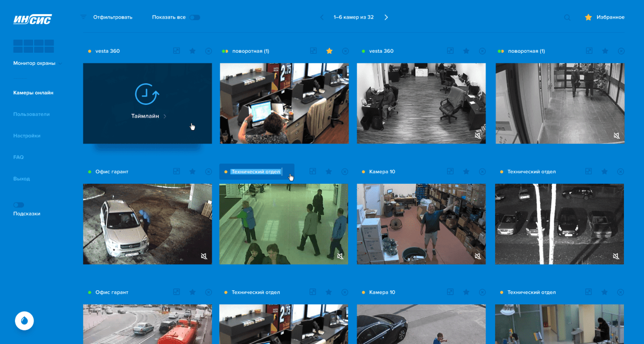Image resolution: width=644 pixels, height=344 pixels.
Task: Click the Монитор охраны label
Action: coord(34,63)
